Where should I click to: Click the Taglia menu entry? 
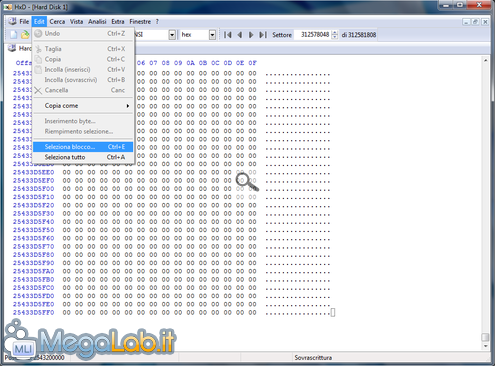coord(83,49)
